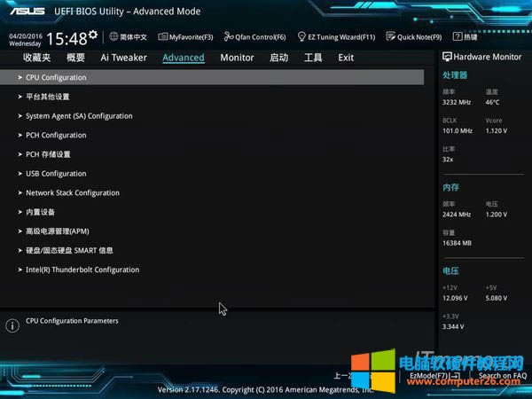Open Qfan Control(F6)
Screen dimensions: 532x399
pyautogui.click(x=254, y=36)
